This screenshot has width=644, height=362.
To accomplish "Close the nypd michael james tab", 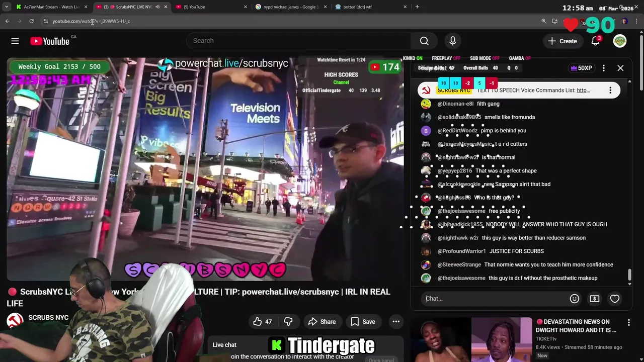I will pos(325,7).
